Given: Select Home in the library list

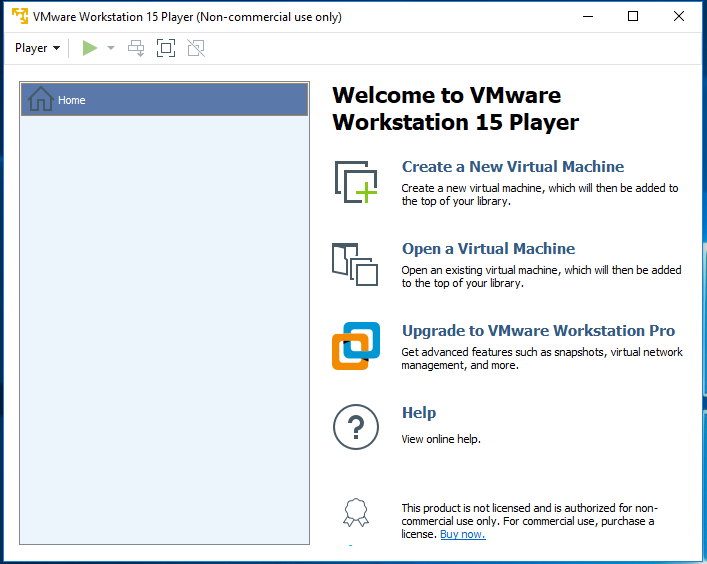Looking at the screenshot, I should tap(165, 100).
